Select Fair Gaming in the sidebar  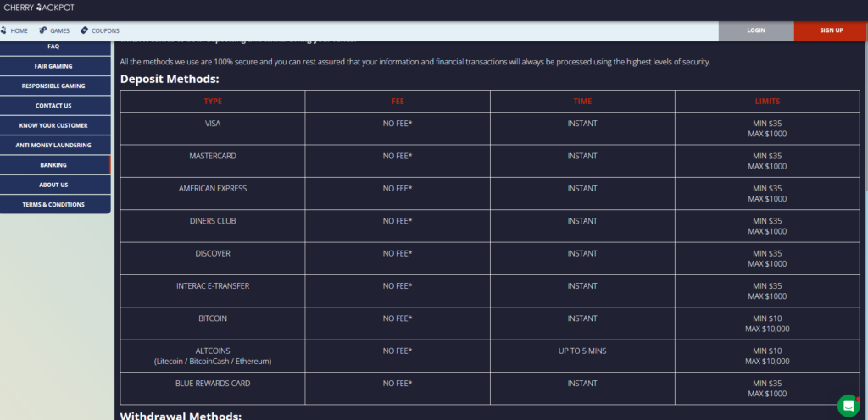[55, 66]
